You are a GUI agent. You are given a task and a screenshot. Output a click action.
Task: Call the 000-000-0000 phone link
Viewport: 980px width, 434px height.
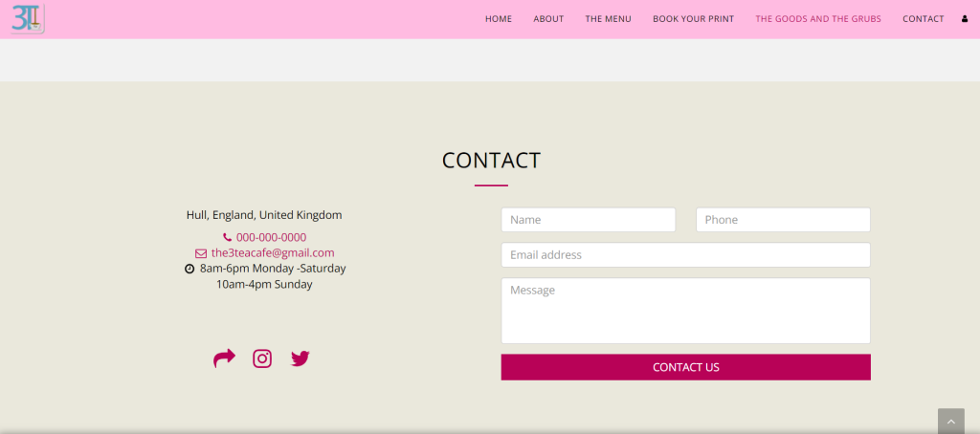coord(271,237)
